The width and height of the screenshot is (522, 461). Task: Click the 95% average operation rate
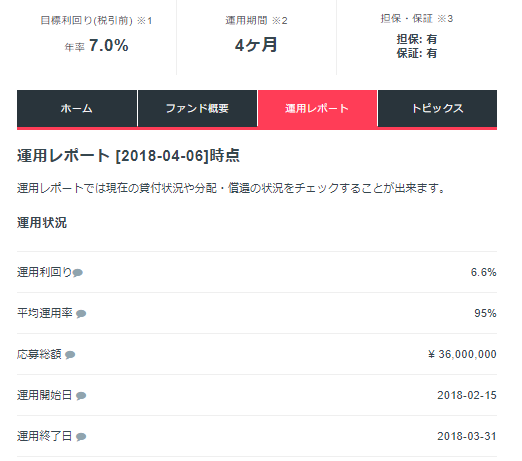[485, 313]
